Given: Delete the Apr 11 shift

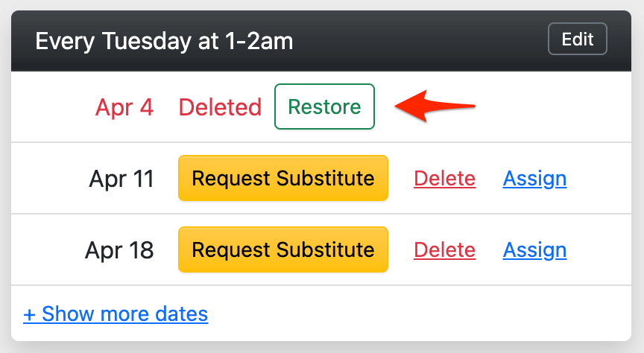Looking at the screenshot, I should pyautogui.click(x=444, y=179).
